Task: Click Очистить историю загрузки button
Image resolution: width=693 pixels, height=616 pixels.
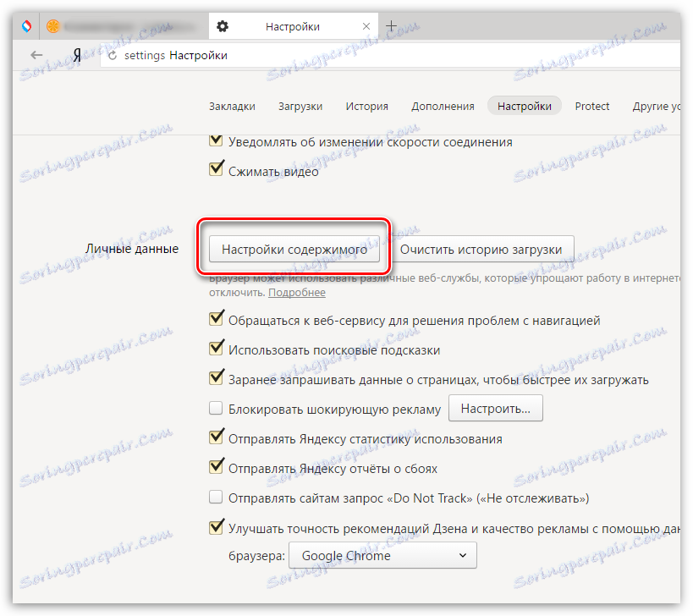Action: [481, 250]
